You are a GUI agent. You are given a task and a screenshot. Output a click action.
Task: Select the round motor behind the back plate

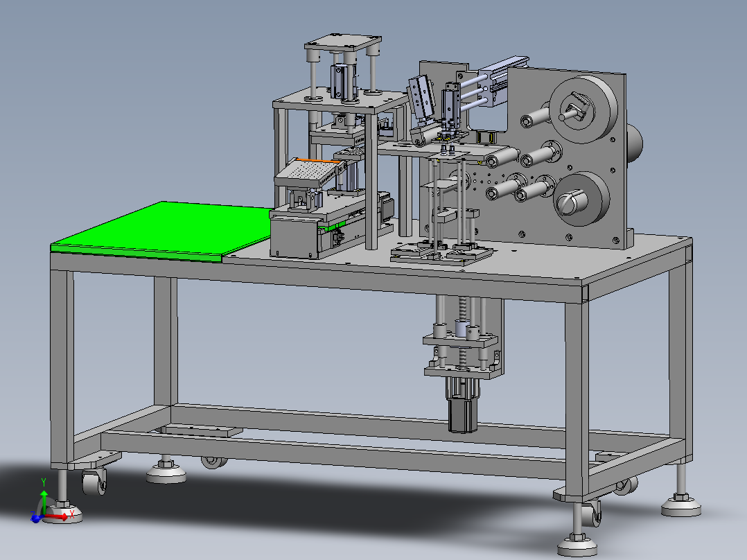(x=633, y=143)
